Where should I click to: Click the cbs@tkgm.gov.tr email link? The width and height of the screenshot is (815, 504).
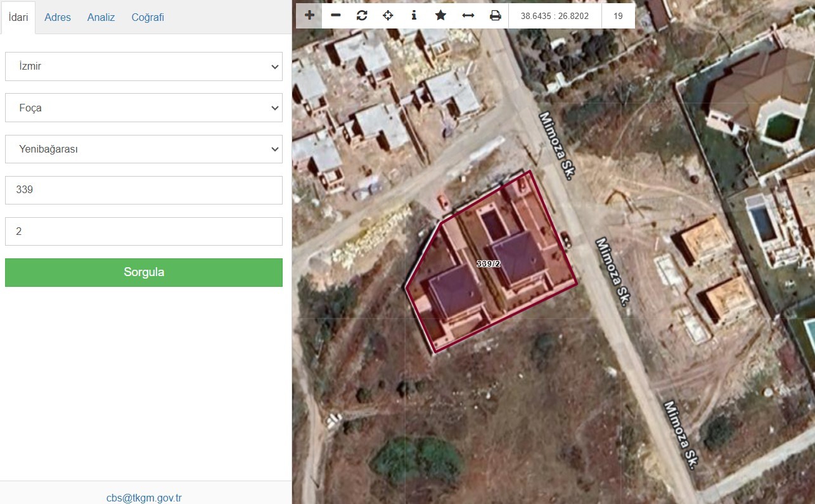pos(144,498)
